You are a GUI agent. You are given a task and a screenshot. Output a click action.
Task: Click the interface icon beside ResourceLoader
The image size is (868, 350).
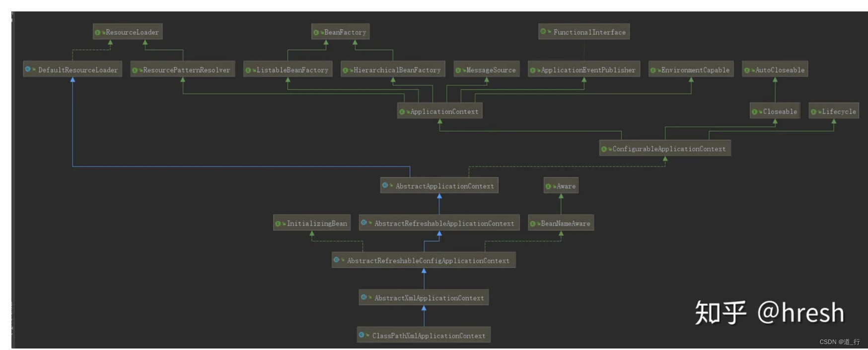coord(98,32)
